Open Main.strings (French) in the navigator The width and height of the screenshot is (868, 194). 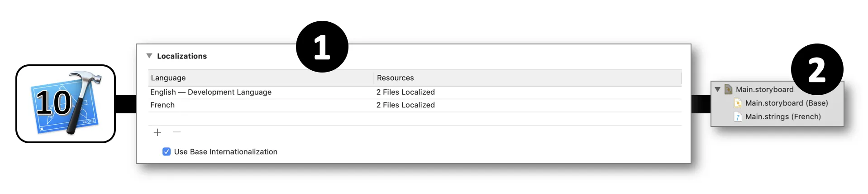point(783,117)
